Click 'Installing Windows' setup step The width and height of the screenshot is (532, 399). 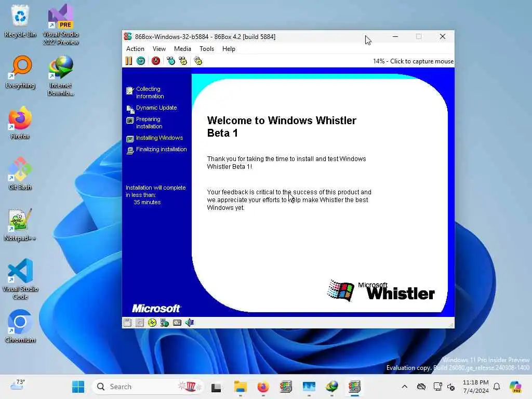(159, 138)
